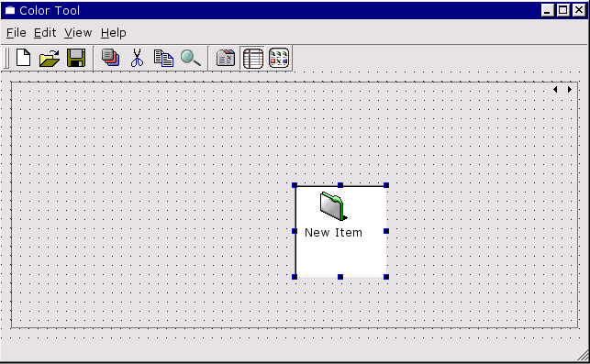This screenshot has width=590, height=364.
Task: Click the window resize grip corner
Action: pos(584,356)
